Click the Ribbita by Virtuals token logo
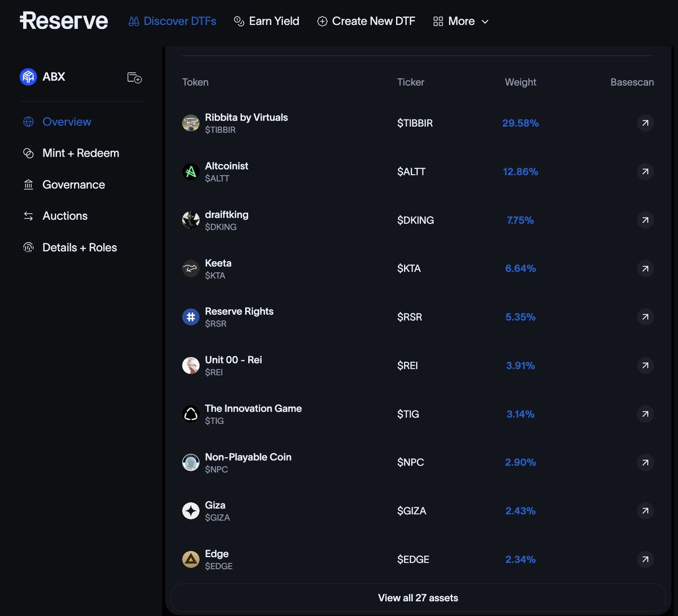This screenshot has width=678, height=616. tap(191, 123)
